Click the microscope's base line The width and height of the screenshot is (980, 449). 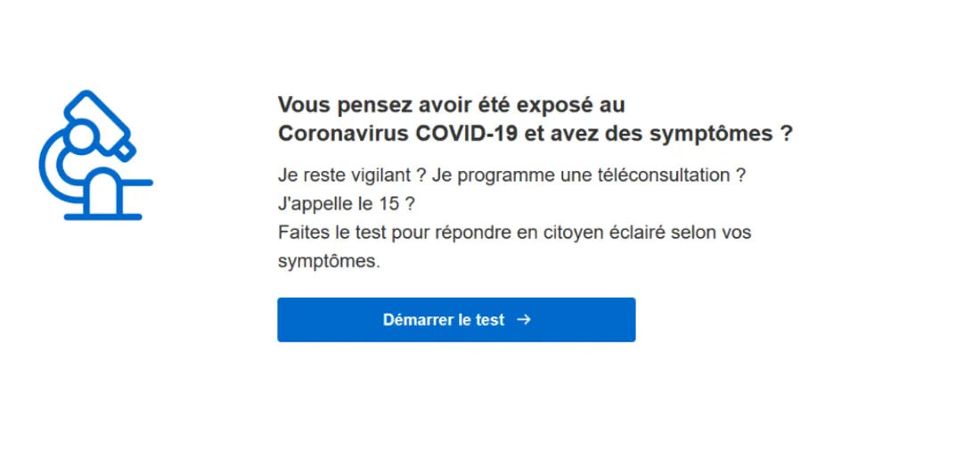pos(103,216)
